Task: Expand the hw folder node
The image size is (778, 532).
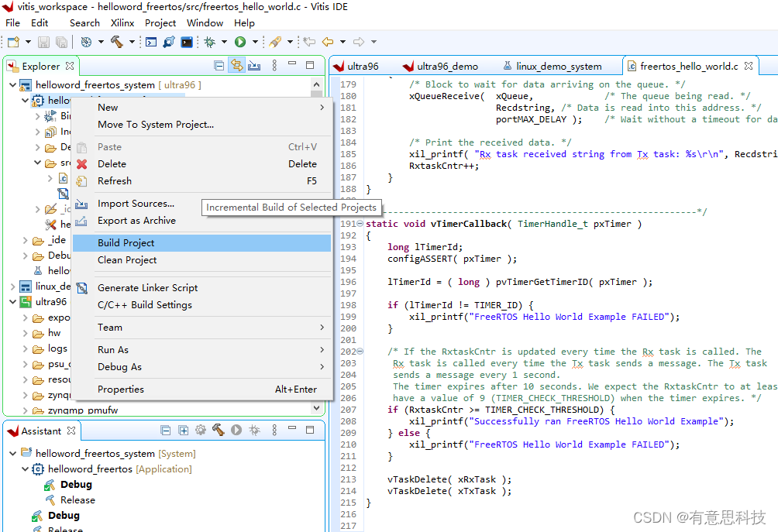Action: [25, 333]
